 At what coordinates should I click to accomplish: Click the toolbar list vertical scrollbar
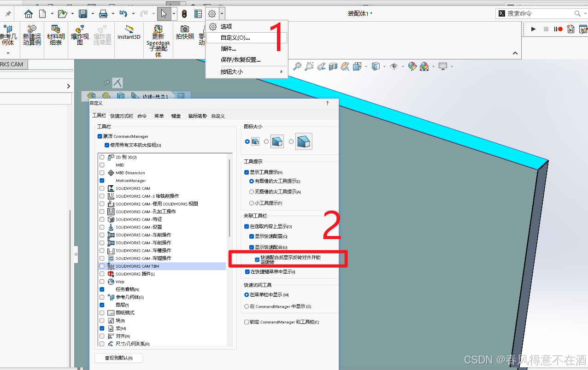(230, 198)
